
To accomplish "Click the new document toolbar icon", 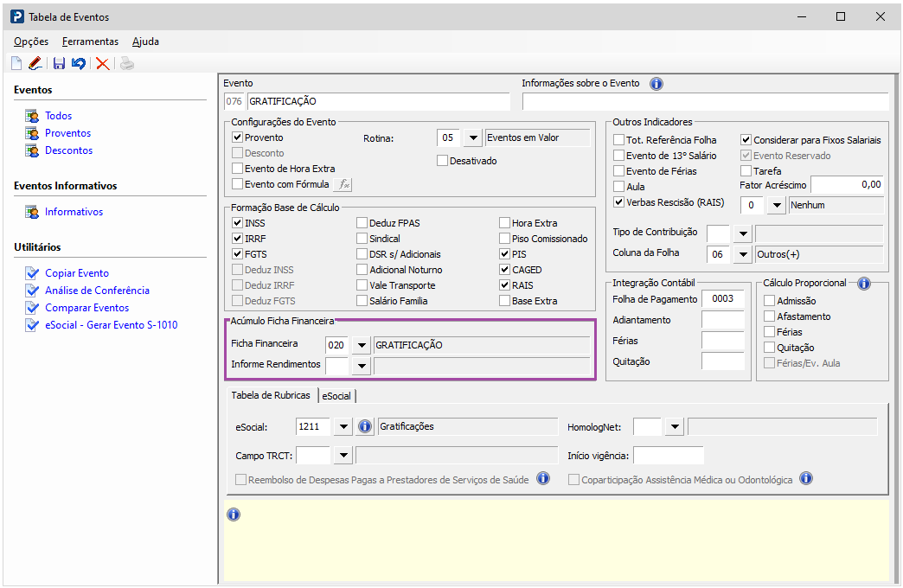I will (x=16, y=63).
